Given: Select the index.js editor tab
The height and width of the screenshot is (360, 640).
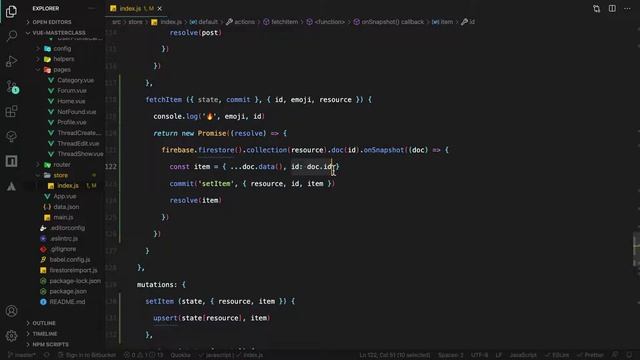Looking at the screenshot, I should point(136,9).
